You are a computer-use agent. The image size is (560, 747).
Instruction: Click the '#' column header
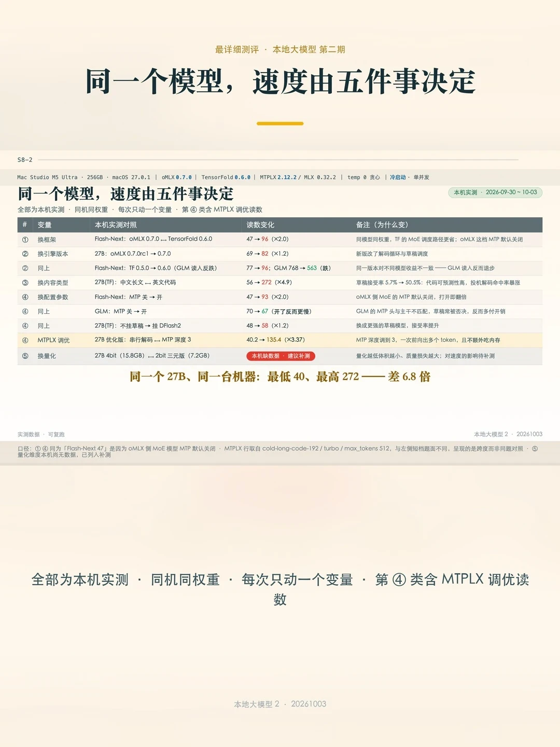tap(24, 225)
